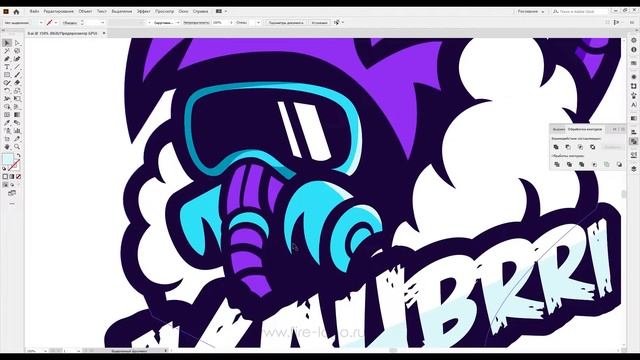The height and width of the screenshot is (360, 640).
Task: Open the stroke color dropdown in control bar
Action: tap(56, 23)
